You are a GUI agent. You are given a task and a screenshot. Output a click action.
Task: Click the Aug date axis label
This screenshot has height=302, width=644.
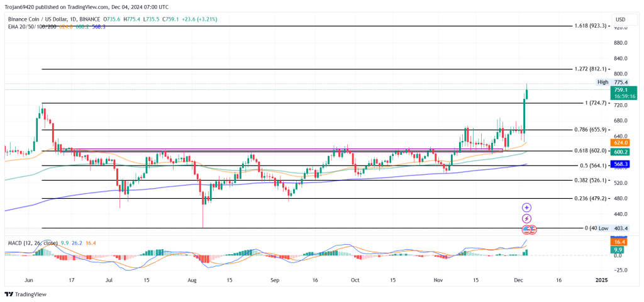point(192,280)
